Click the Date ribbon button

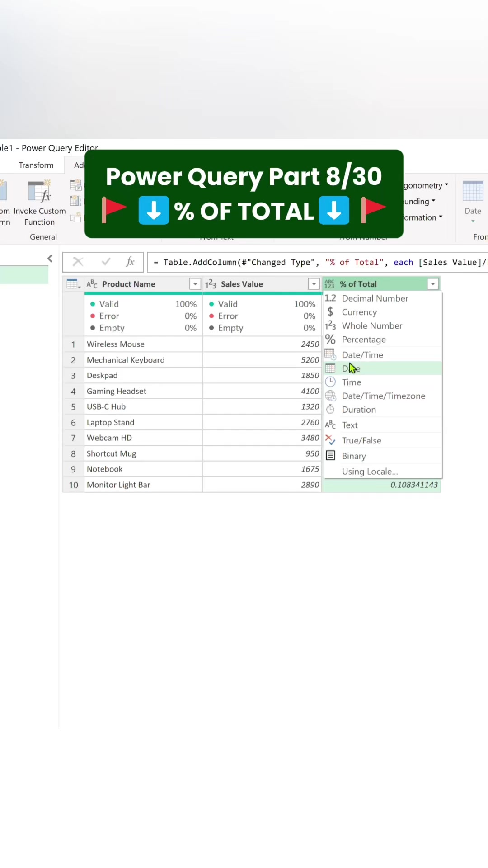(473, 201)
